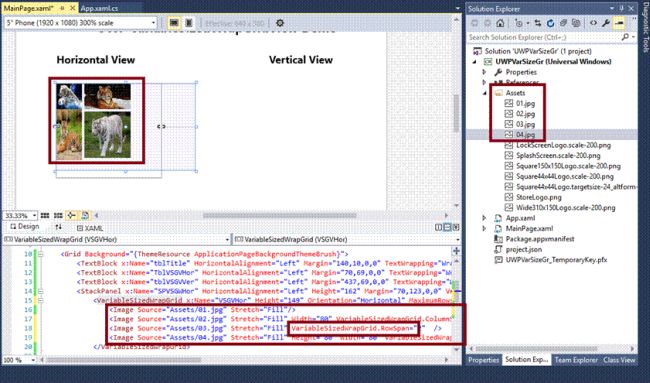Select LockScreenLogo.scale-200.png file
Image resolution: width=650 pixels, height=383 pixels.
click(563, 145)
